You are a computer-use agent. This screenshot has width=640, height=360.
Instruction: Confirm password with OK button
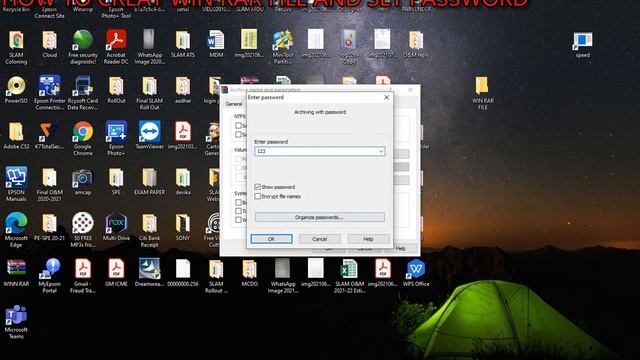271,239
